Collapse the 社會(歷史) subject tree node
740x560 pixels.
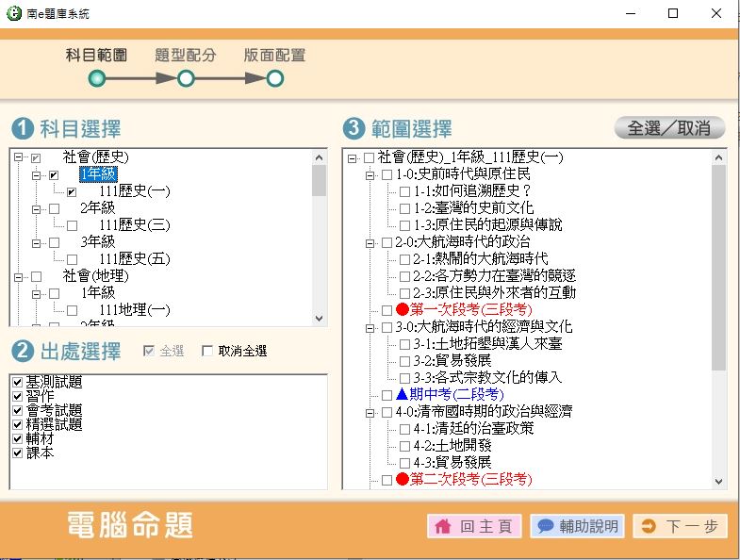coord(19,157)
